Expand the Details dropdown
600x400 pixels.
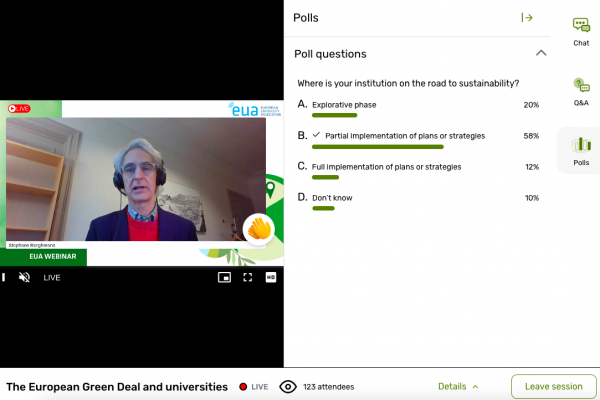(x=458, y=387)
